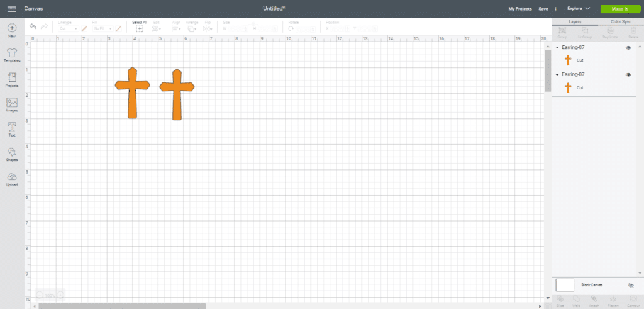644x309 pixels.
Task: Open the Templates panel
Action: (12, 52)
